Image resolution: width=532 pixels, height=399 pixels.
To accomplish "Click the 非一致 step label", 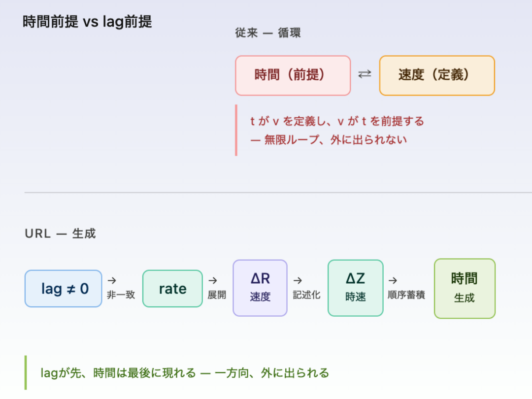I will (x=121, y=295).
